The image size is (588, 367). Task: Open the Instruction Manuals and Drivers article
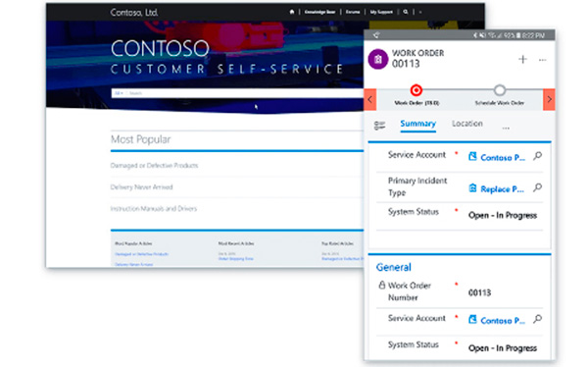coord(154,208)
